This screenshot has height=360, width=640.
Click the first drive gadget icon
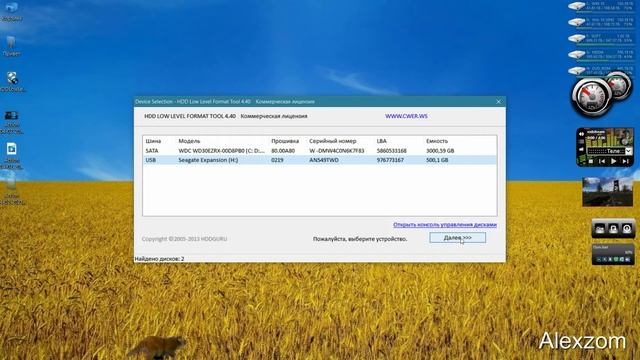point(577,6)
